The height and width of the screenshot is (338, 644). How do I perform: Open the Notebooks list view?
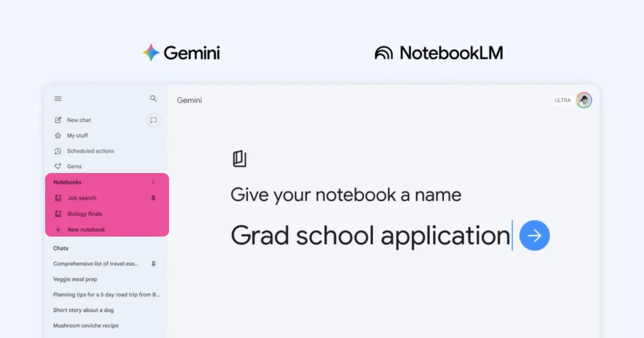point(67,182)
